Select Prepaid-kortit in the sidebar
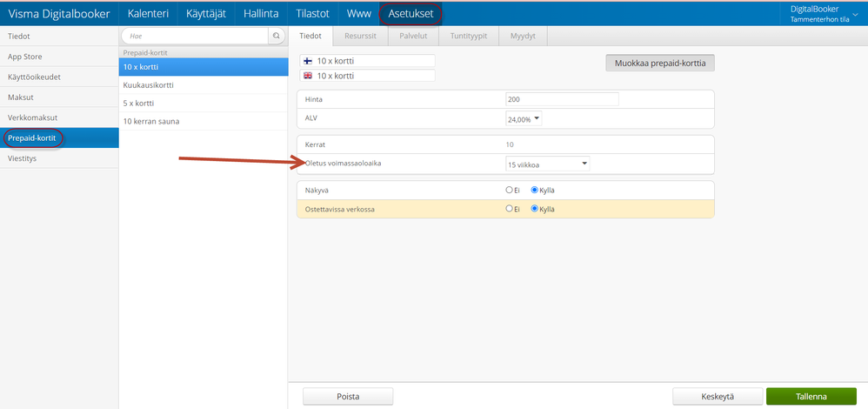Screen dimensions: 868x409 pos(59,137)
